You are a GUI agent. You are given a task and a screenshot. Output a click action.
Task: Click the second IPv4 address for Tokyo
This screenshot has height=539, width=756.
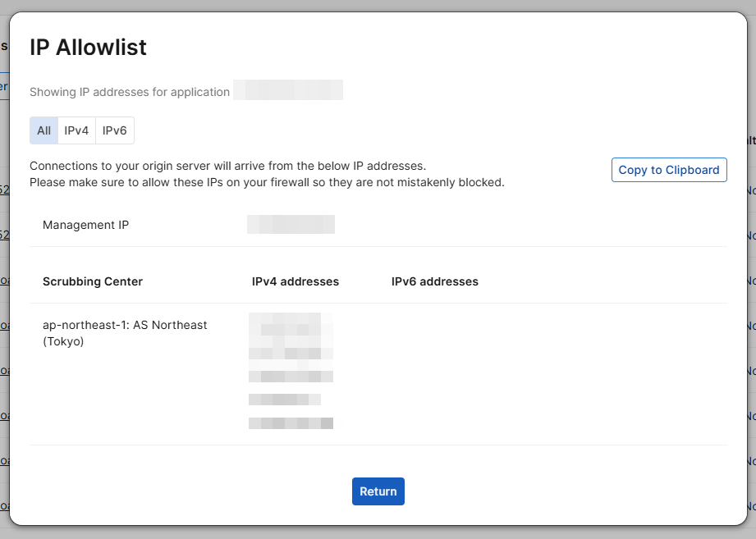tap(291, 331)
